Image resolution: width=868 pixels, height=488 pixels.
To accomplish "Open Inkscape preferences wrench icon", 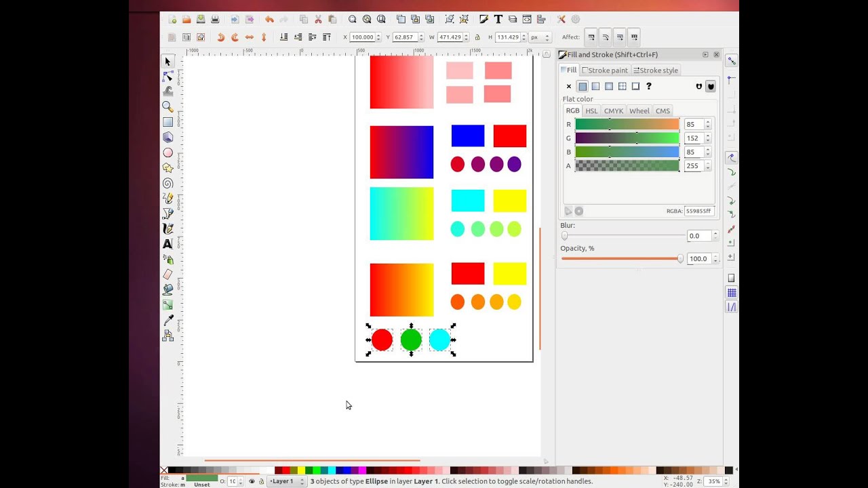I will (561, 20).
